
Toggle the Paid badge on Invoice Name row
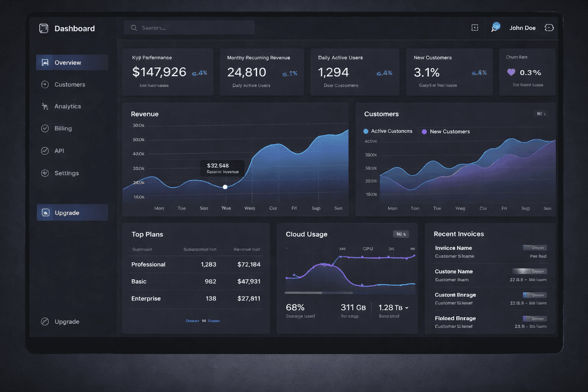click(x=535, y=247)
